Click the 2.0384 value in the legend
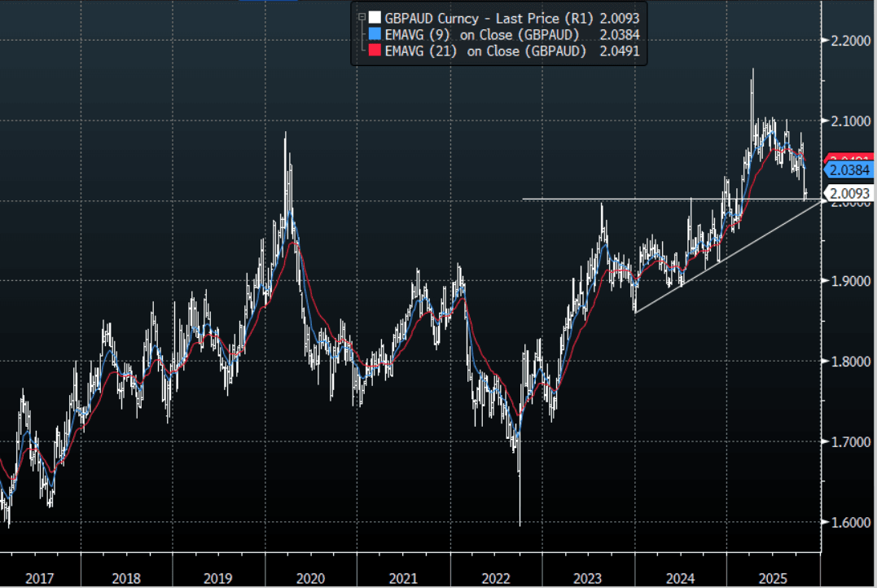This screenshot has width=877, height=588. coord(619,35)
